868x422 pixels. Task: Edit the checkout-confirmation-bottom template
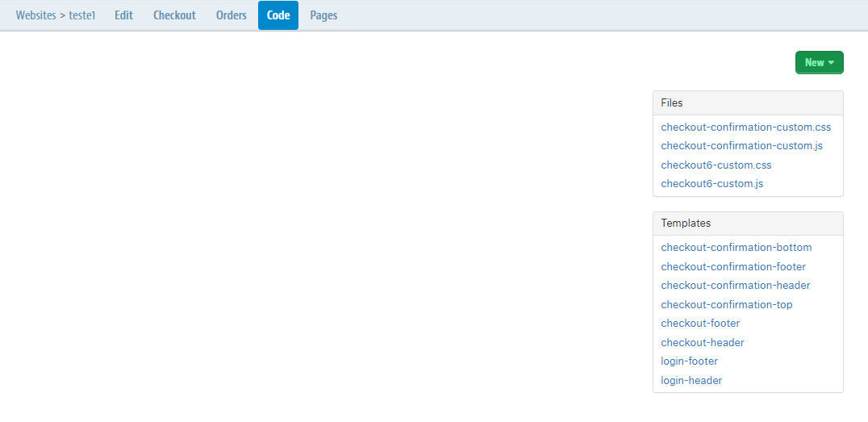tap(736, 248)
